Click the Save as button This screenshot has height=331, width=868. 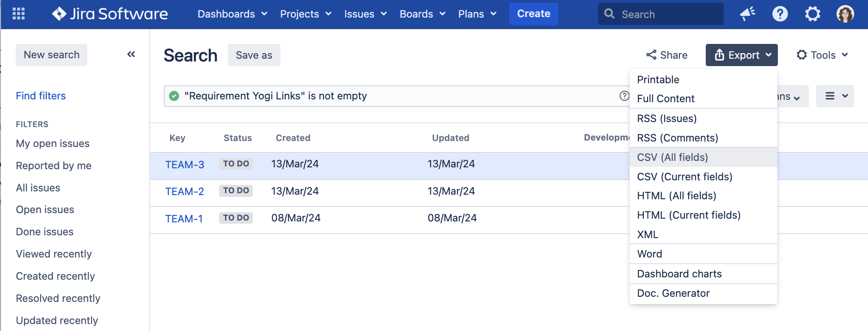pyautogui.click(x=254, y=55)
